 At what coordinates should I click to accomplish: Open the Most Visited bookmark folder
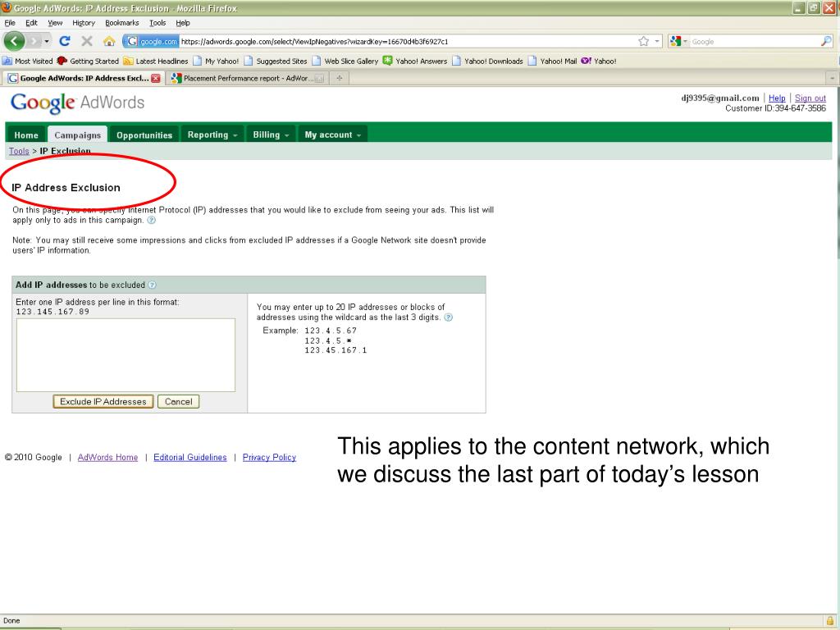point(28,61)
